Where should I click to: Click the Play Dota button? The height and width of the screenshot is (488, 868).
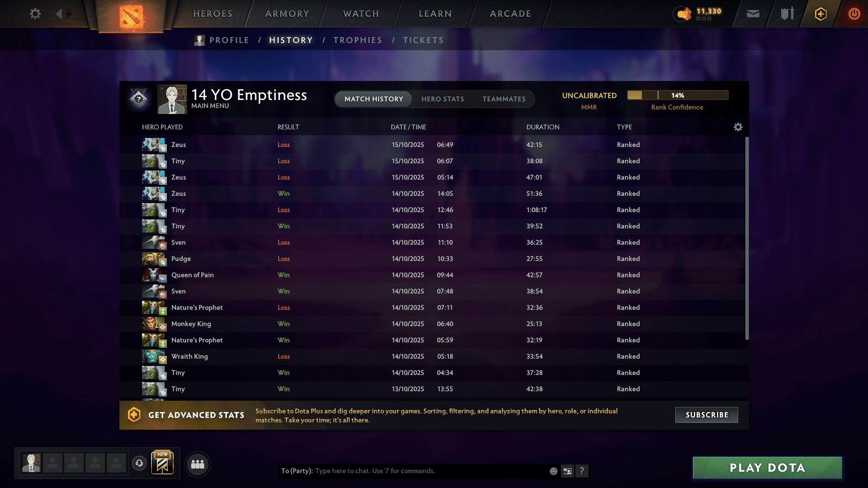[767, 468]
